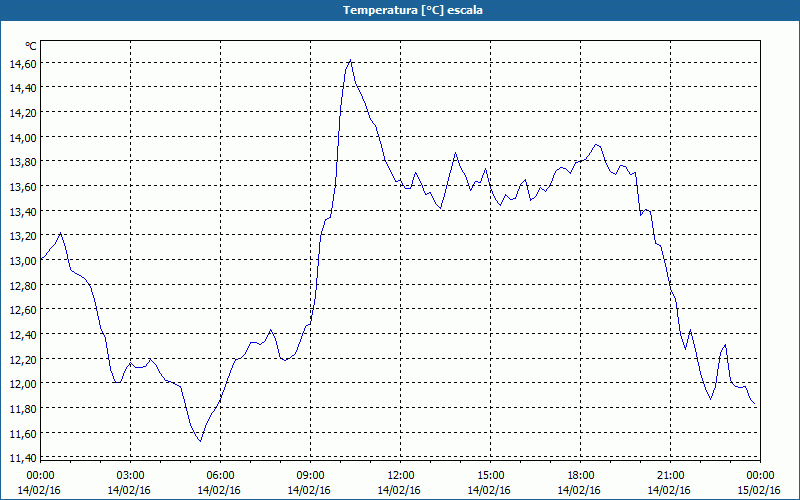
Task: Click the 11,80 y-axis label
Action: [23, 409]
